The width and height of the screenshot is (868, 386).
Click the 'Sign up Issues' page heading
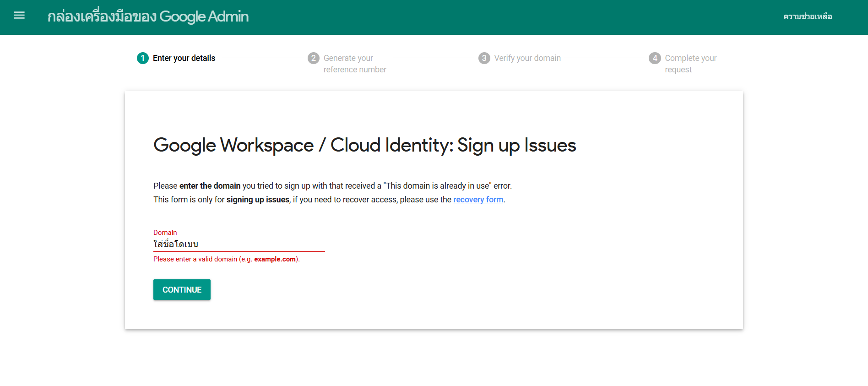(364, 146)
